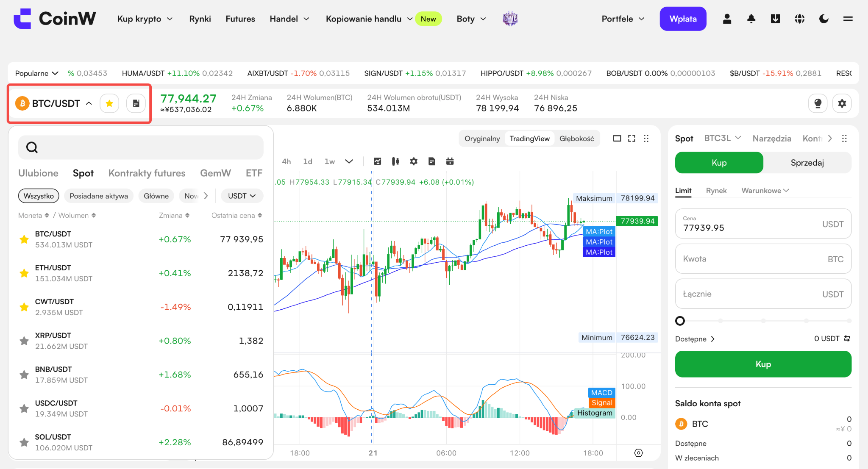This screenshot has height=469, width=868.
Task: Select the Głębokość chart view tab
Action: (x=576, y=139)
